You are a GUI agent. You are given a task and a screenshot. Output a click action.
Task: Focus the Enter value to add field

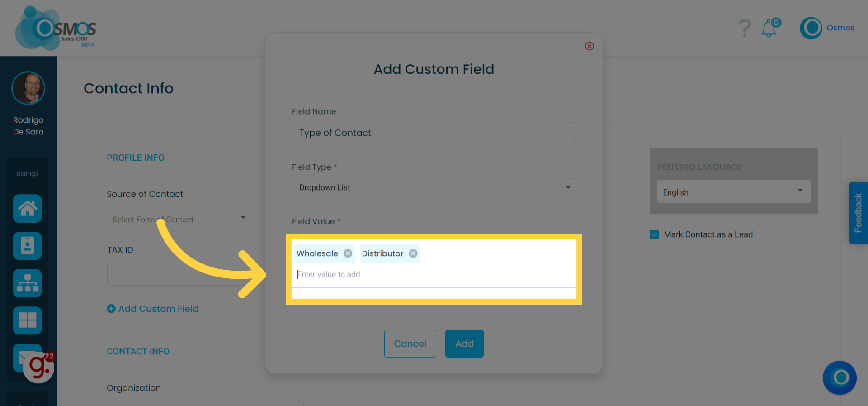click(x=434, y=274)
